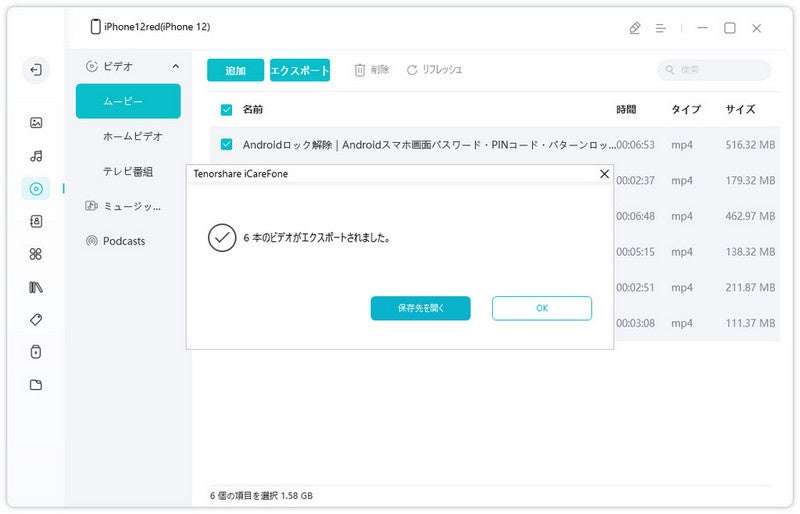Click the edit pen icon in the title bar

[635, 28]
